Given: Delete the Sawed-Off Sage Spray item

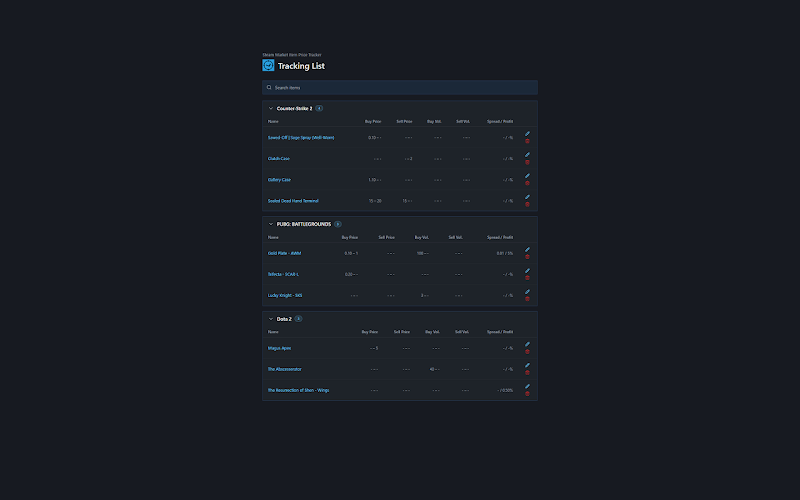Looking at the screenshot, I should (x=527, y=141).
